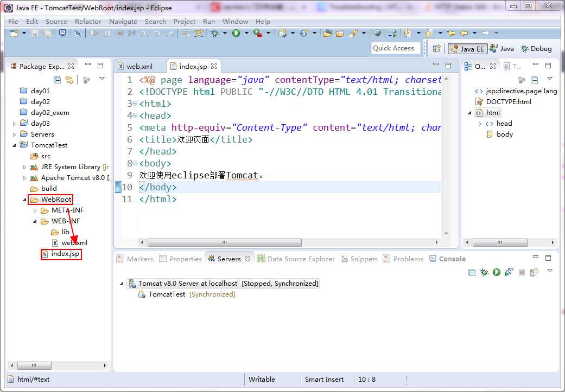Activate the Java perspective button
The width and height of the screenshot is (565, 392).
coord(502,49)
